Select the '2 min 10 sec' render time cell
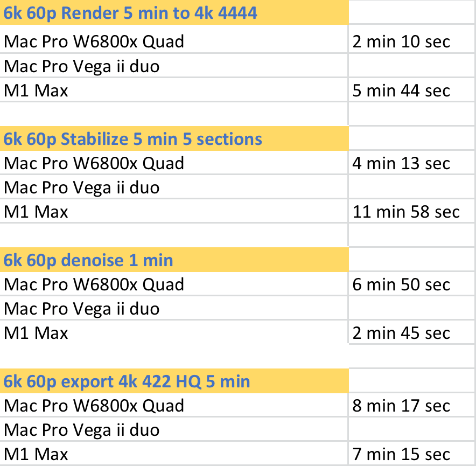Viewport: 476px width, 466px height. pyautogui.click(x=411, y=41)
